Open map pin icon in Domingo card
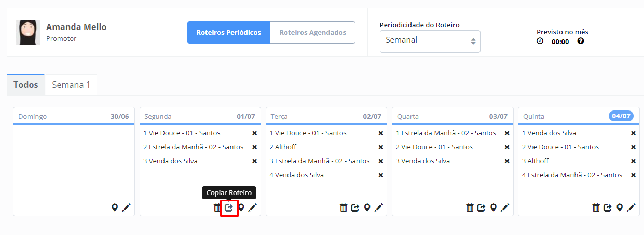644x235 pixels. (115, 208)
